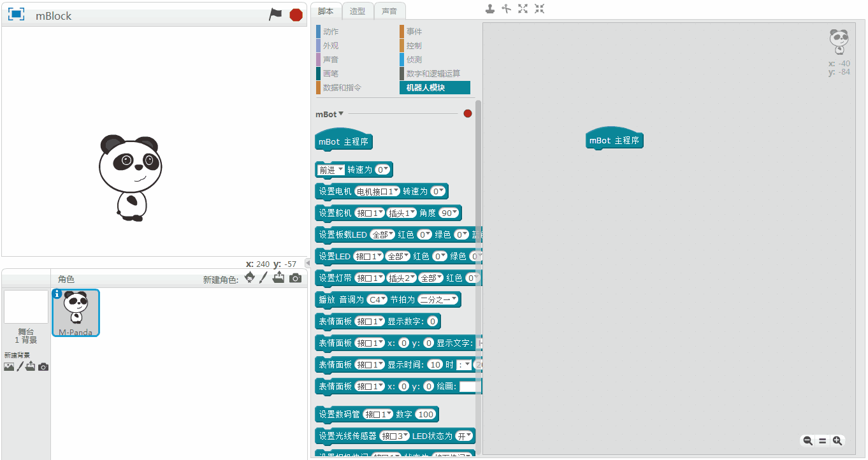Choose new sprite from library icon
The width and height of the screenshot is (868, 460).
pos(250,277)
